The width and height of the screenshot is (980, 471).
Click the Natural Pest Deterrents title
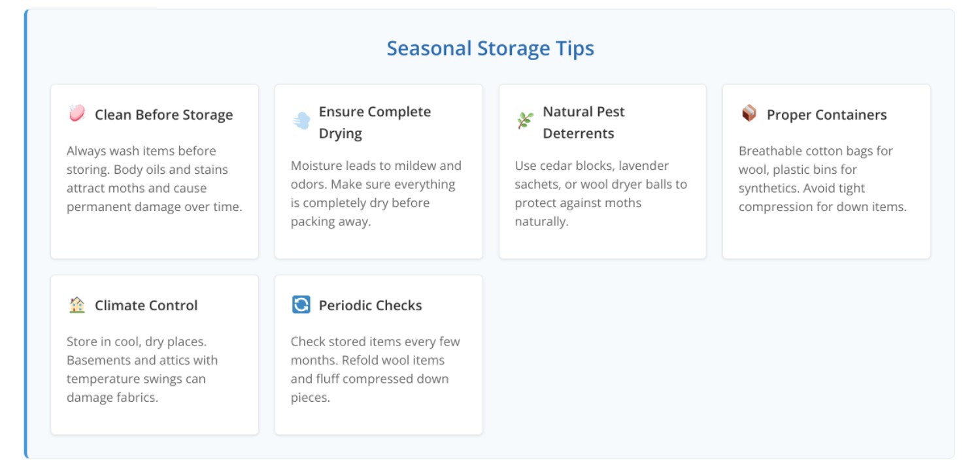(x=583, y=122)
